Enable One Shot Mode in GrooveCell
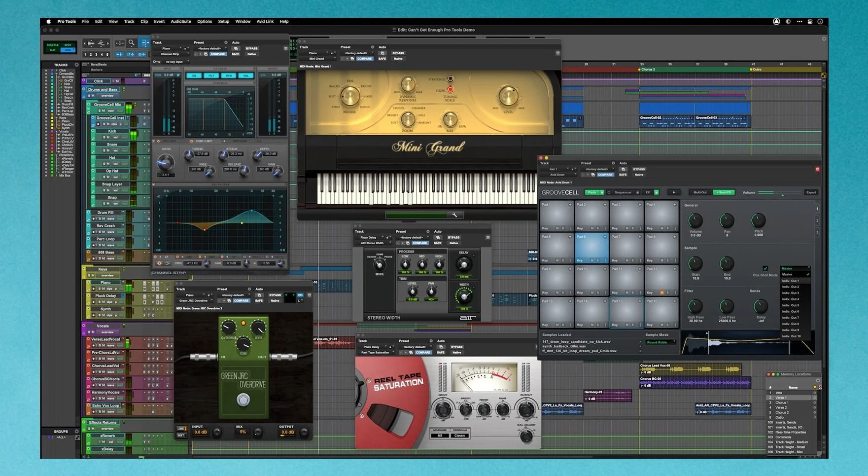The height and width of the screenshot is (476, 868). point(765,268)
